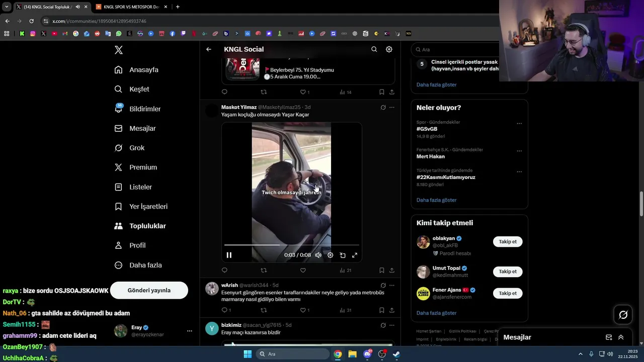
Task: Open more options for Mert Hakan trend
Action: tap(519, 151)
